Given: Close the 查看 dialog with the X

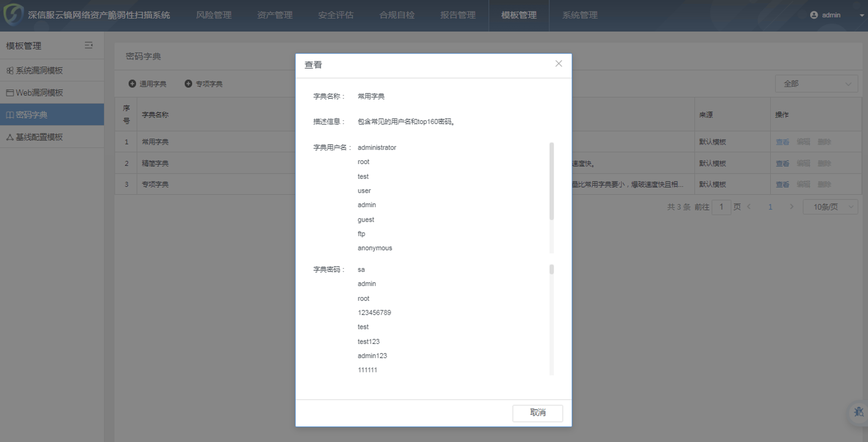Looking at the screenshot, I should coord(558,64).
